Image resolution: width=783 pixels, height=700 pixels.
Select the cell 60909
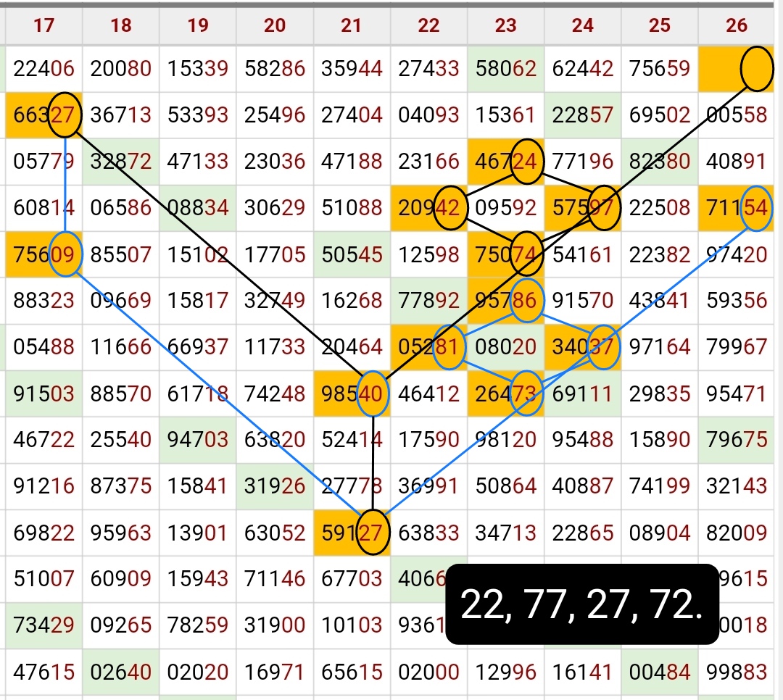tap(121, 579)
